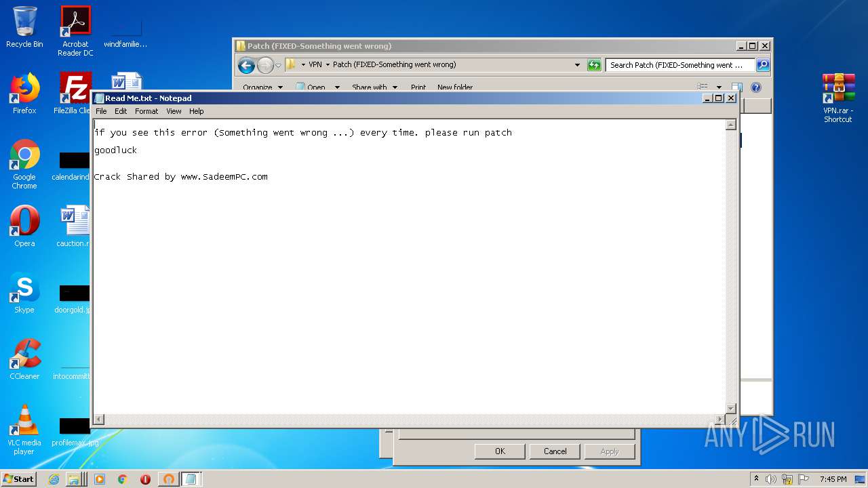The image size is (868, 488).
Task: Open Opera from taskbar
Action: coord(145,479)
